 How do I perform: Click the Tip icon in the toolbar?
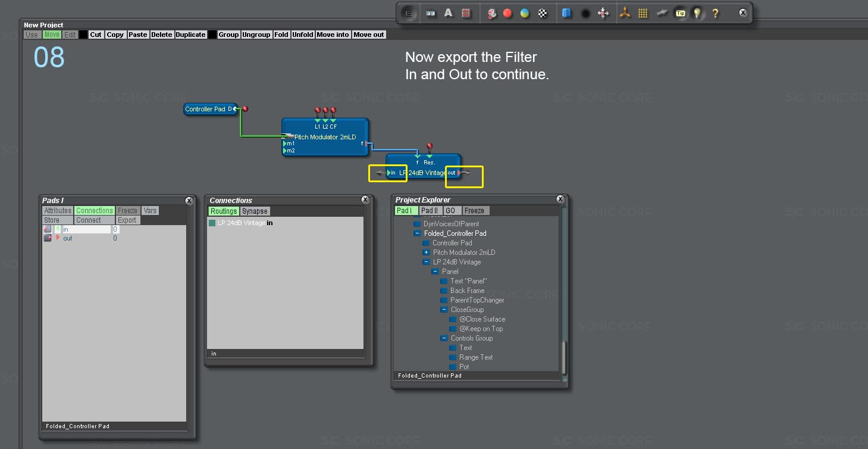[x=680, y=13]
